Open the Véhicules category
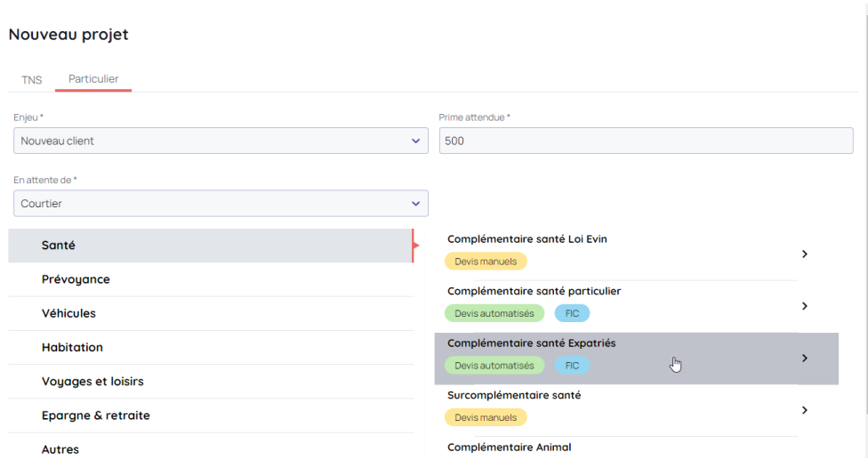Image resolution: width=868 pixels, height=460 pixels. [210, 313]
